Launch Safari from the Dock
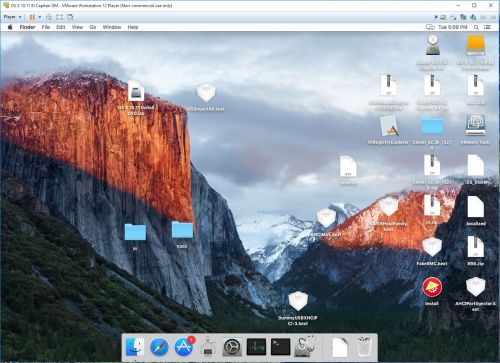The height and width of the screenshot is (363, 500). tap(159, 347)
